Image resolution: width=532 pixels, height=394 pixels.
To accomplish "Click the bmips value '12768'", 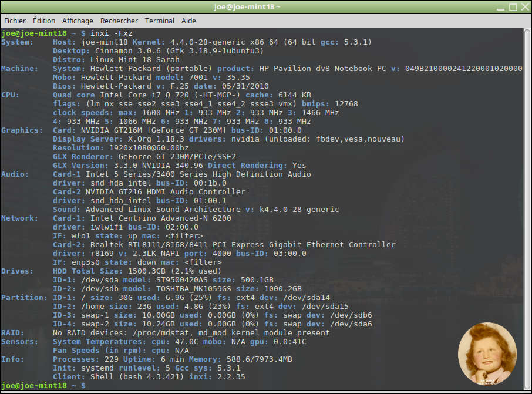I will tap(346, 104).
